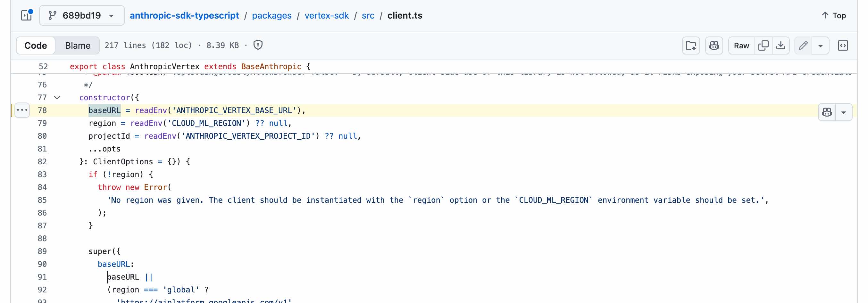Click the open in workspace folder icon
The height and width of the screenshot is (303, 868).
(691, 45)
